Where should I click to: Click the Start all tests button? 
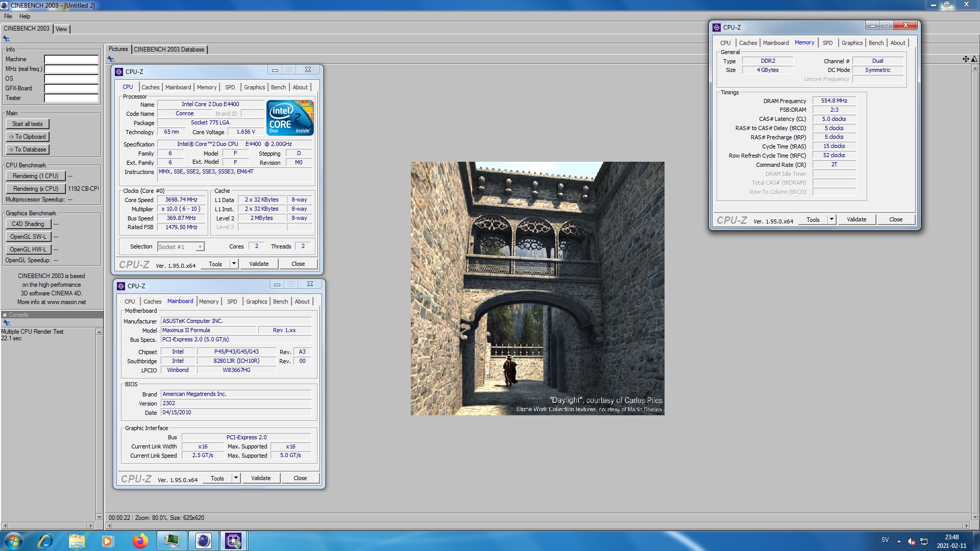point(28,124)
